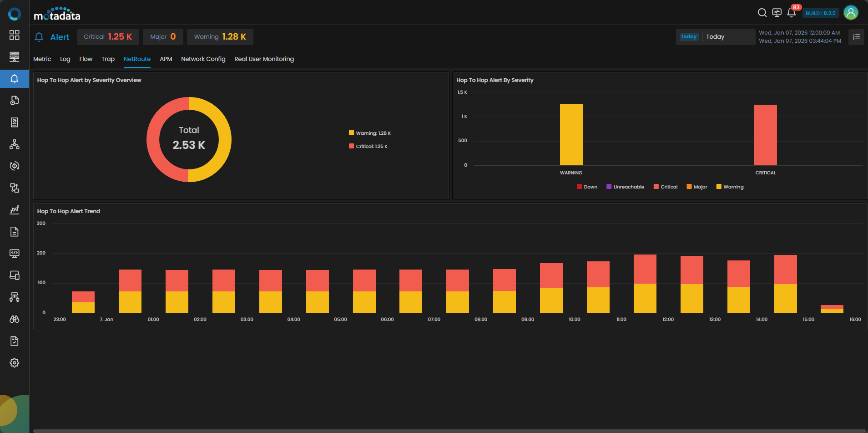Open the binoculars icon in sidebar
The height and width of the screenshot is (433, 868).
tap(15, 319)
